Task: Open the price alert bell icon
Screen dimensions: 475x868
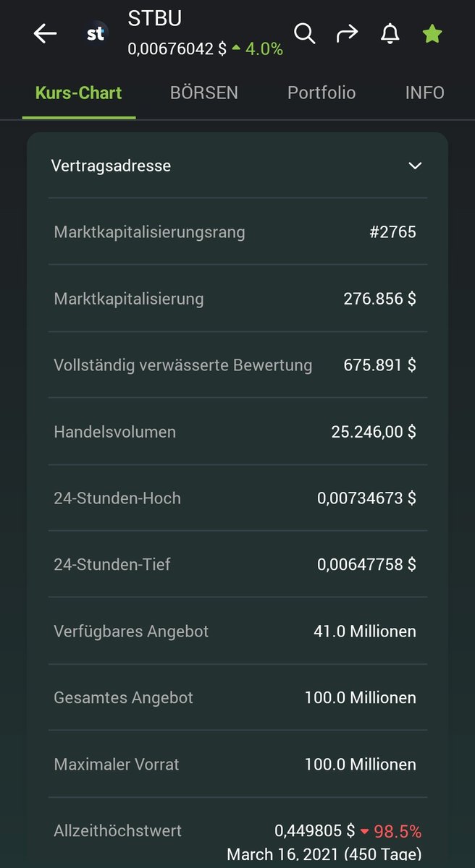Action: pyautogui.click(x=390, y=33)
